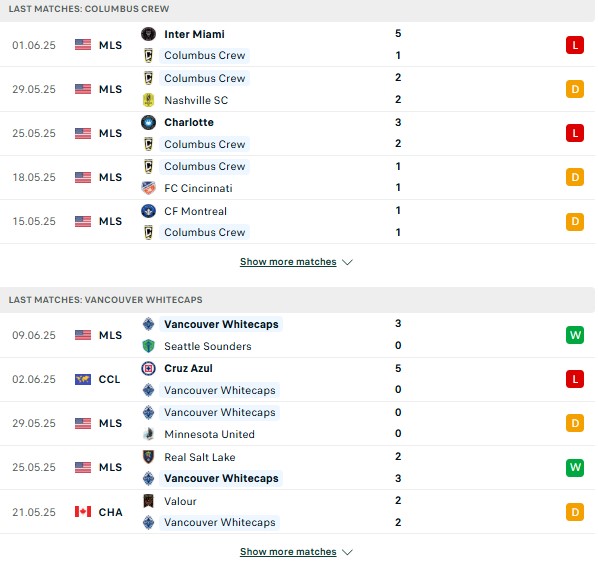Expand more Vancouver Whitecaps matches

(288, 552)
